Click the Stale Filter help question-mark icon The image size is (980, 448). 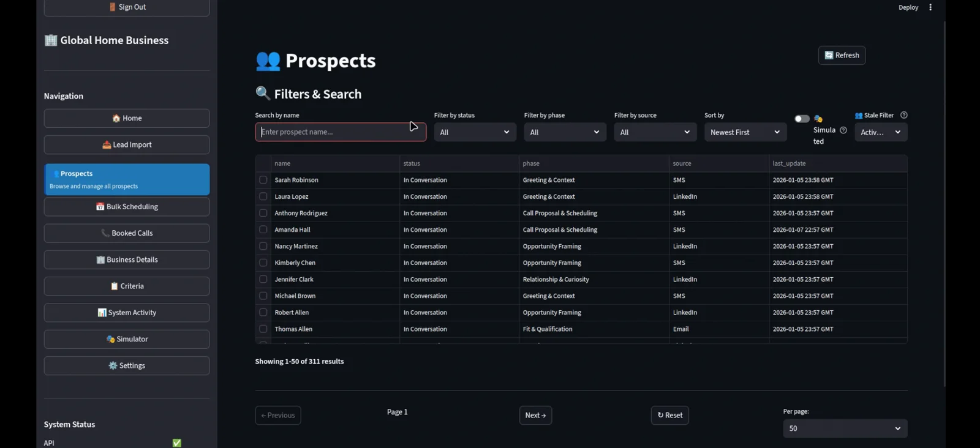904,115
